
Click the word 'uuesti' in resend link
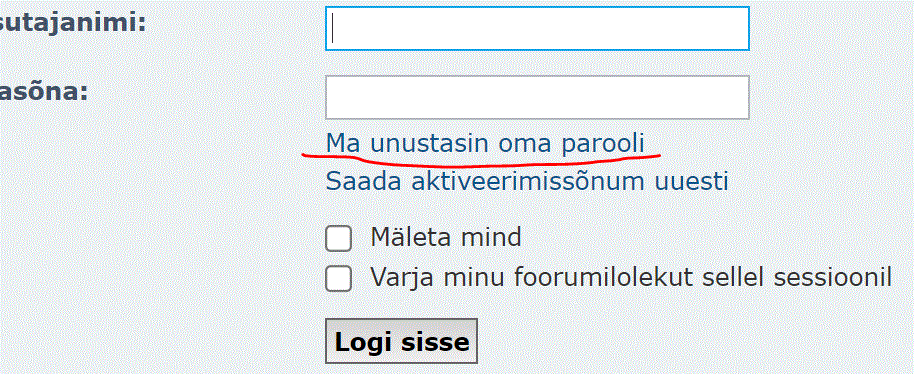(691, 181)
